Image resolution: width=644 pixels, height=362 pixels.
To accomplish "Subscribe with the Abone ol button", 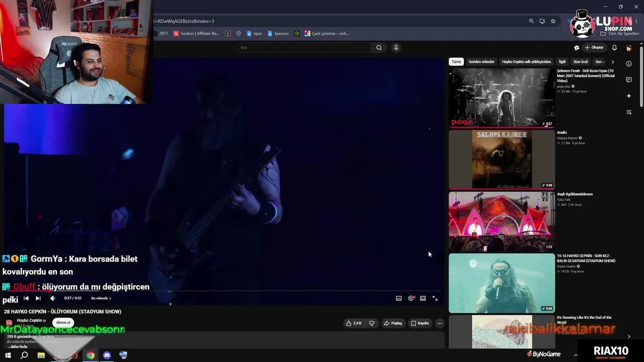I will [x=63, y=322].
